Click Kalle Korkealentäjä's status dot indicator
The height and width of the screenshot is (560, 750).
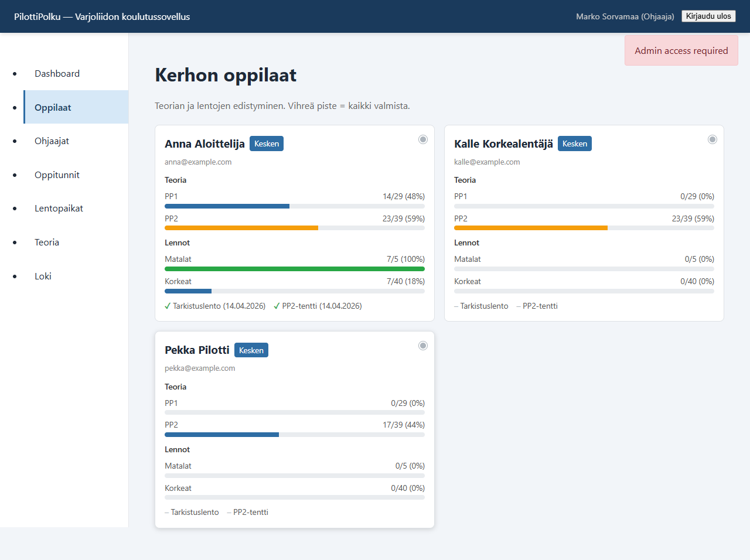click(x=712, y=139)
